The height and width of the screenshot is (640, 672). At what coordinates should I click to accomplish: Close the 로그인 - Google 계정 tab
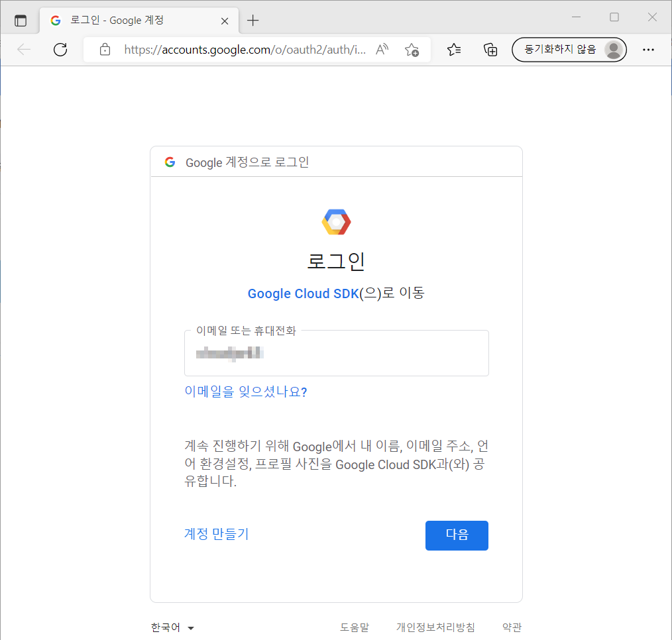(225, 21)
